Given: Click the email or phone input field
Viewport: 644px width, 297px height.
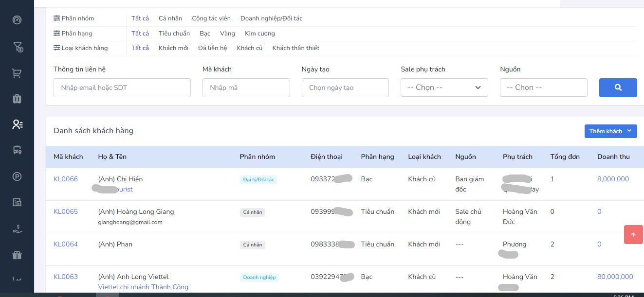Looking at the screenshot, I should (x=122, y=88).
